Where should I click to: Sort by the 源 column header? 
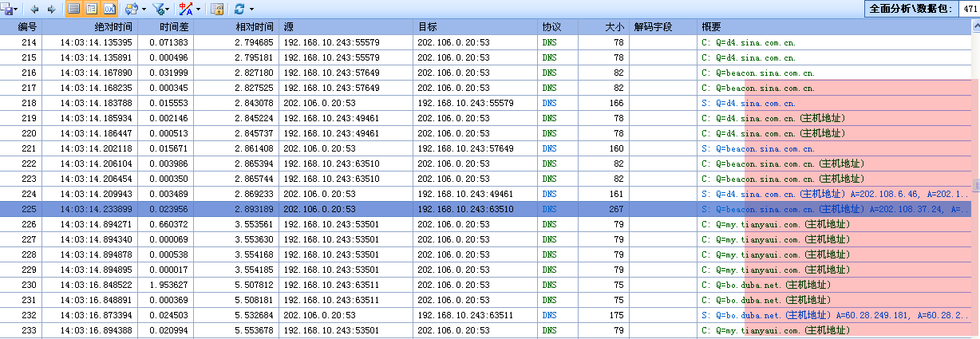(x=347, y=26)
